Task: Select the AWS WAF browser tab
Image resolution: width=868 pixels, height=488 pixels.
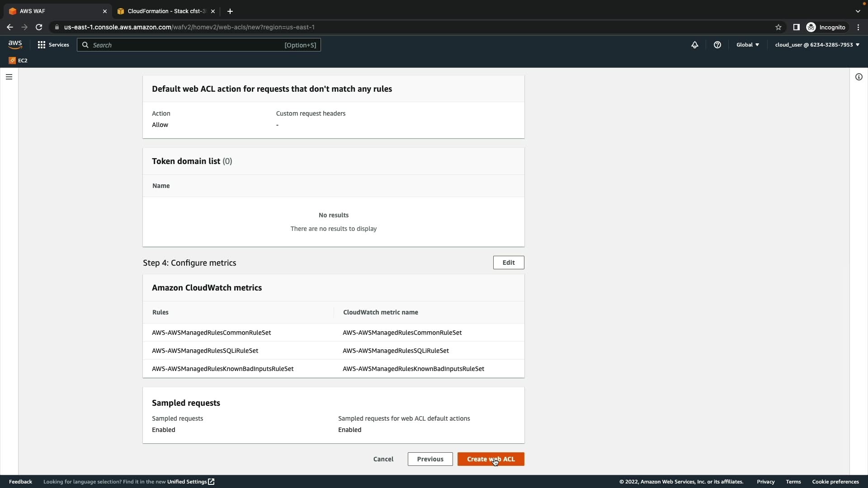Action: click(x=54, y=11)
